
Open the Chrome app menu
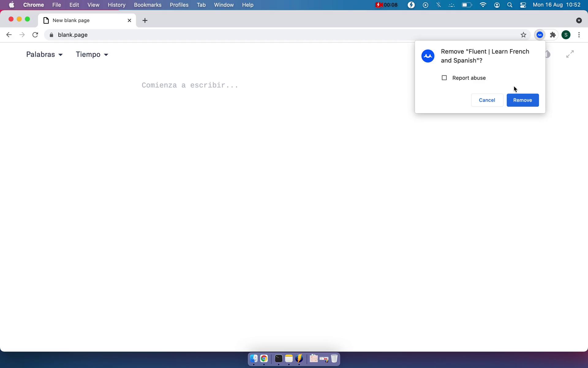[33, 5]
